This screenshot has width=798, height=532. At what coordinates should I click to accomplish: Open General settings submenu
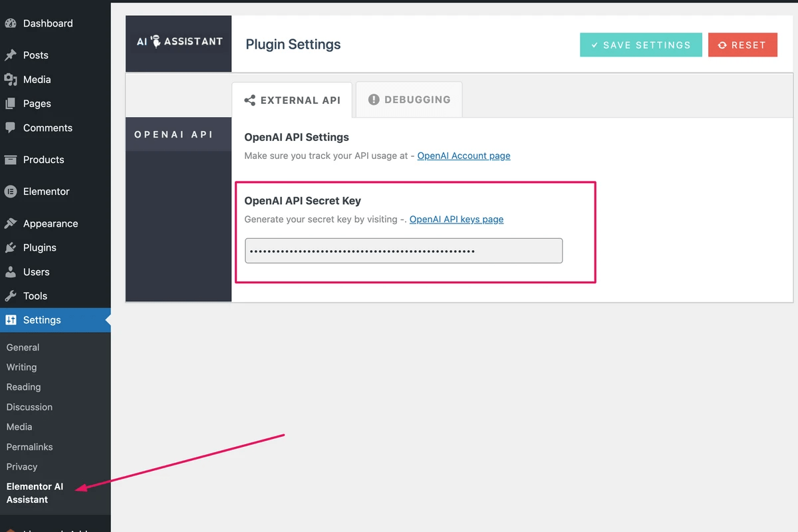tap(23, 347)
